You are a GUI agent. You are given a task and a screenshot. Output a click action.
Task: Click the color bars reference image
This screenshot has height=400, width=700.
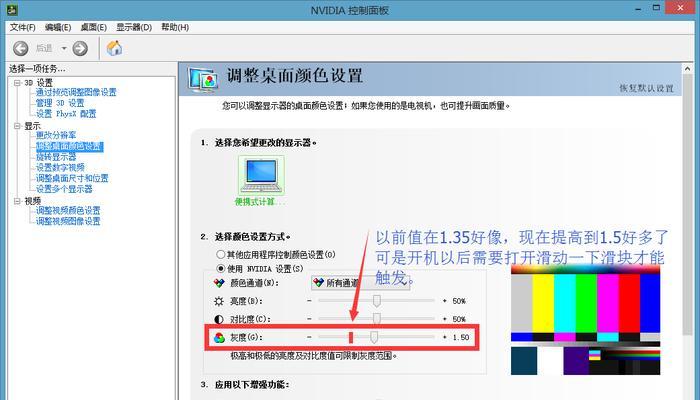[x=585, y=320]
